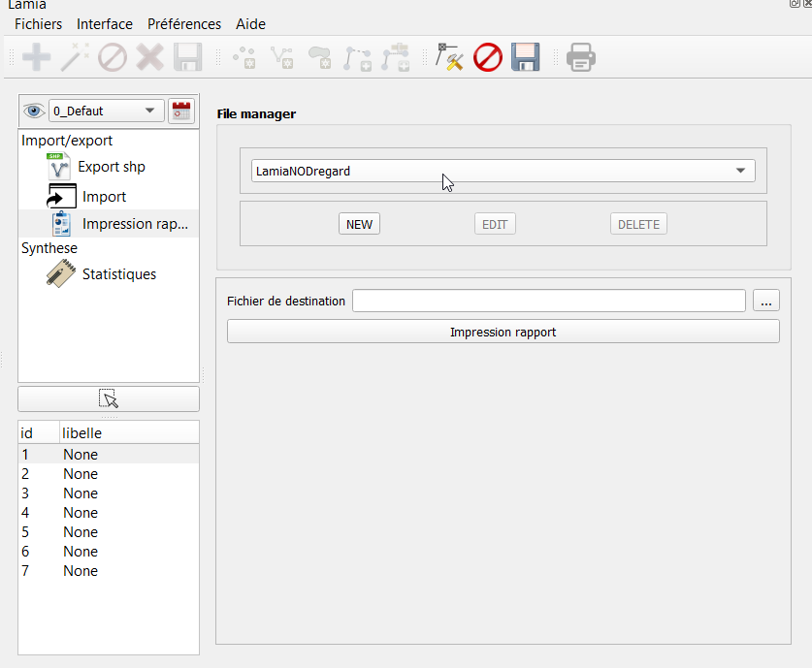Click the NEW button
Image resolution: width=812 pixels, height=668 pixels.
pos(359,224)
